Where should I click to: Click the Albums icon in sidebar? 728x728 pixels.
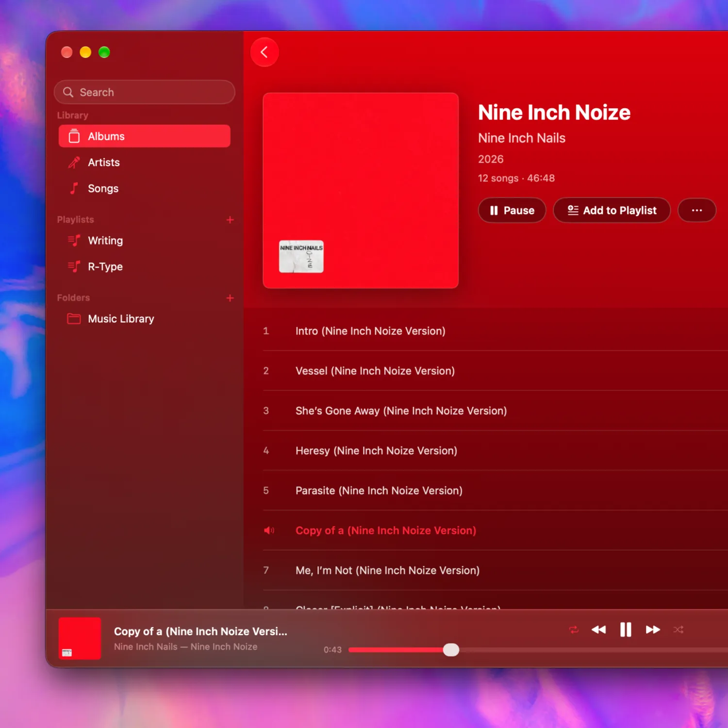tap(74, 136)
